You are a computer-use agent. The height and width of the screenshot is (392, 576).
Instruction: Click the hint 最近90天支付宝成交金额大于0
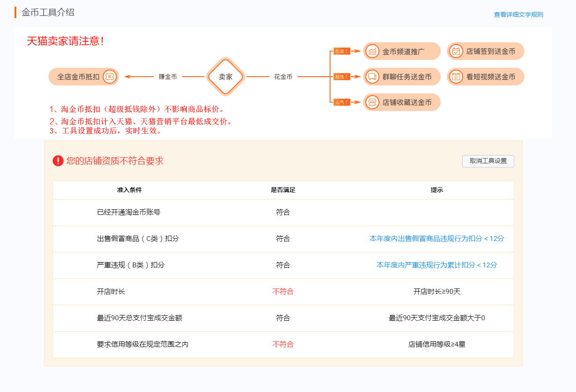[x=437, y=318]
